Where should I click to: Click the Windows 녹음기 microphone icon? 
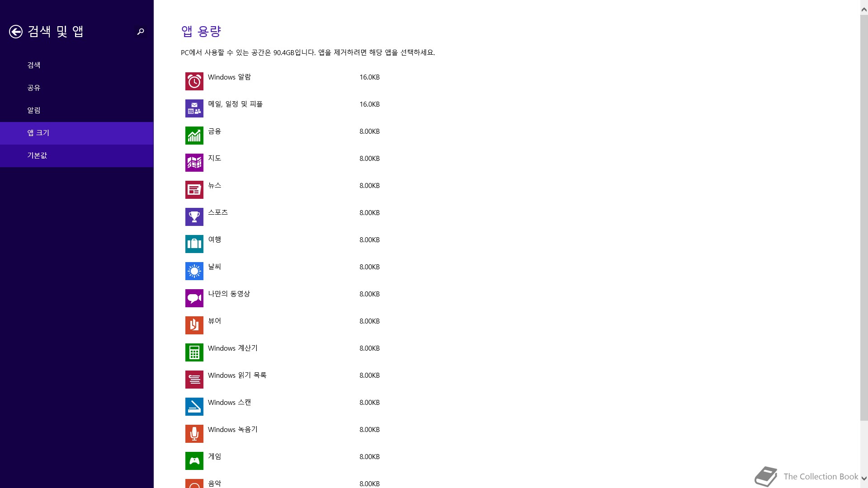(x=194, y=434)
